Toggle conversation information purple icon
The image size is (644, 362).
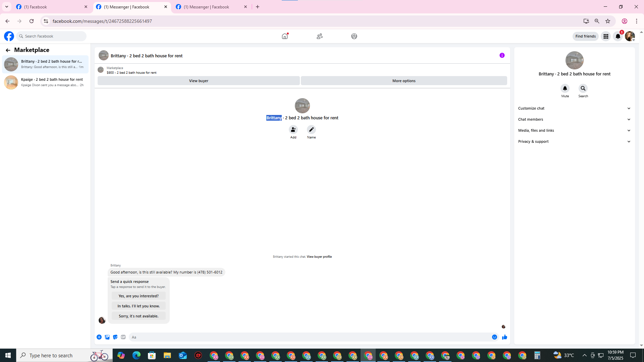pos(502,56)
